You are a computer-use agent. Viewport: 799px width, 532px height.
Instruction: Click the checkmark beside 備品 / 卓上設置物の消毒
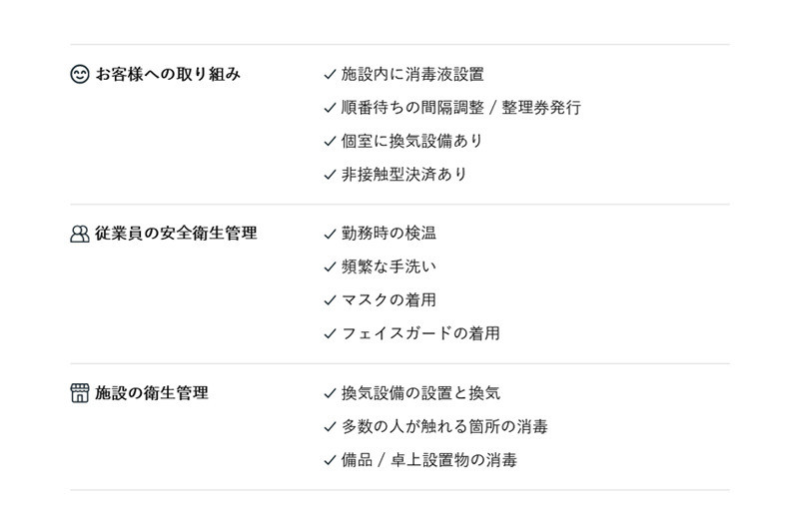(331, 460)
